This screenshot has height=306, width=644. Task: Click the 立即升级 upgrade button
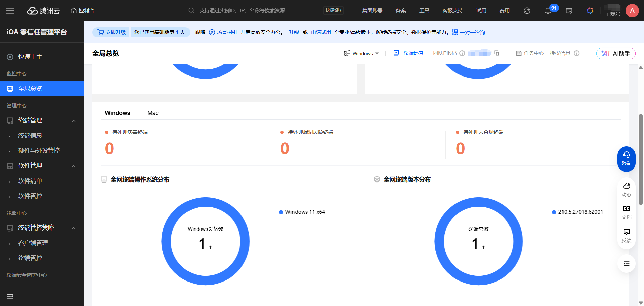(x=111, y=32)
